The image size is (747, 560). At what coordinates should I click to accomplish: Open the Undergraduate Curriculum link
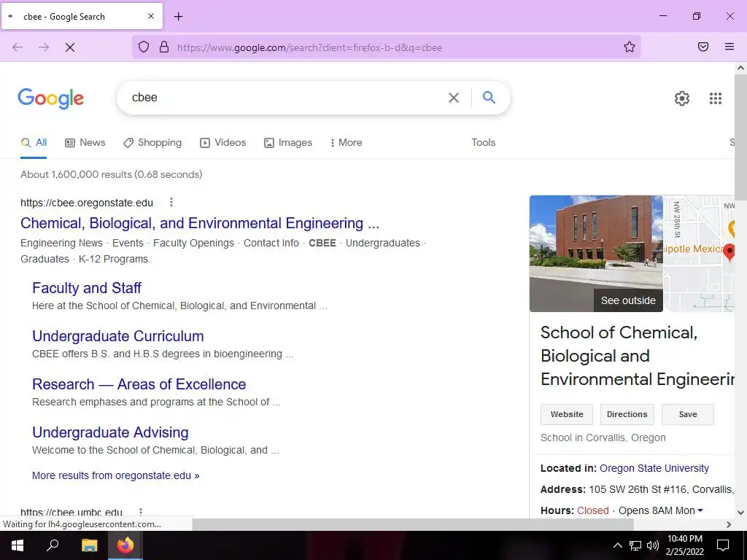click(117, 335)
